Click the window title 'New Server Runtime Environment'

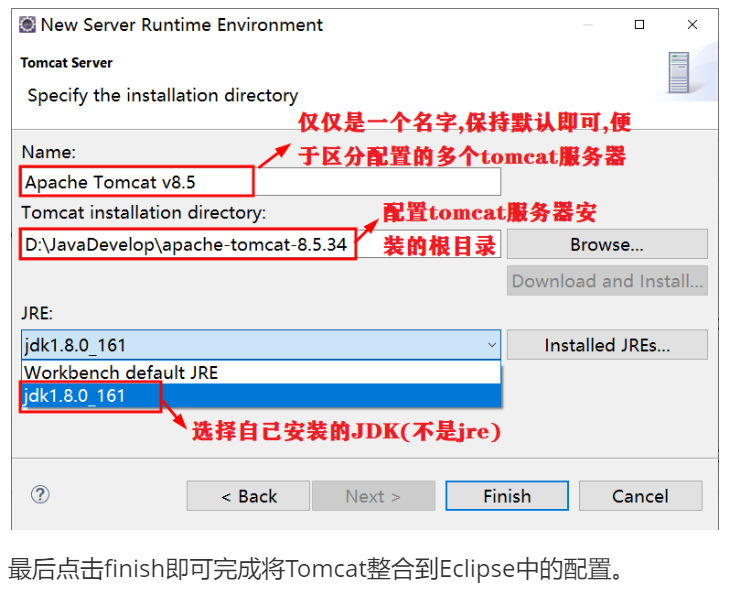[181, 25]
